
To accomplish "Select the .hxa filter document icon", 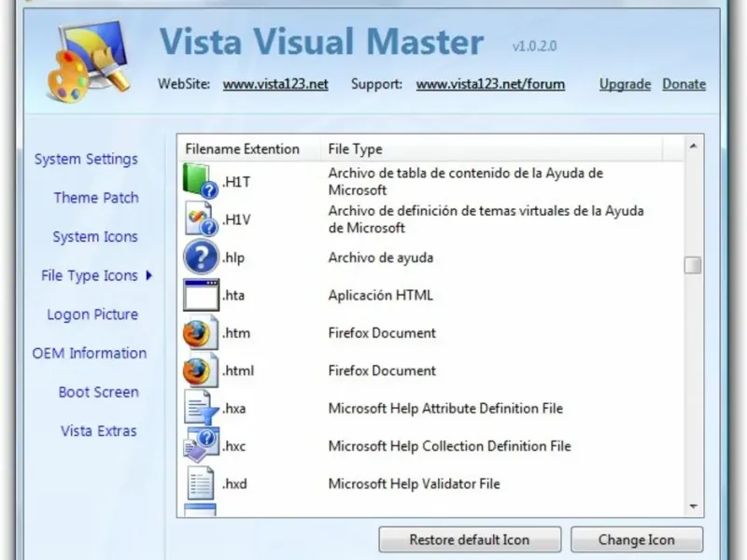I will (x=201, y=408).
